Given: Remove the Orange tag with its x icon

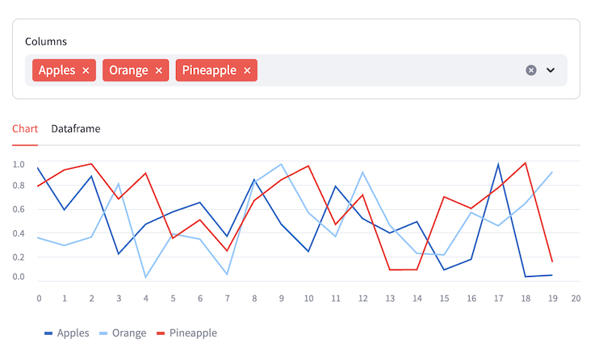Looking at the screenshot, I should (159, 71).
